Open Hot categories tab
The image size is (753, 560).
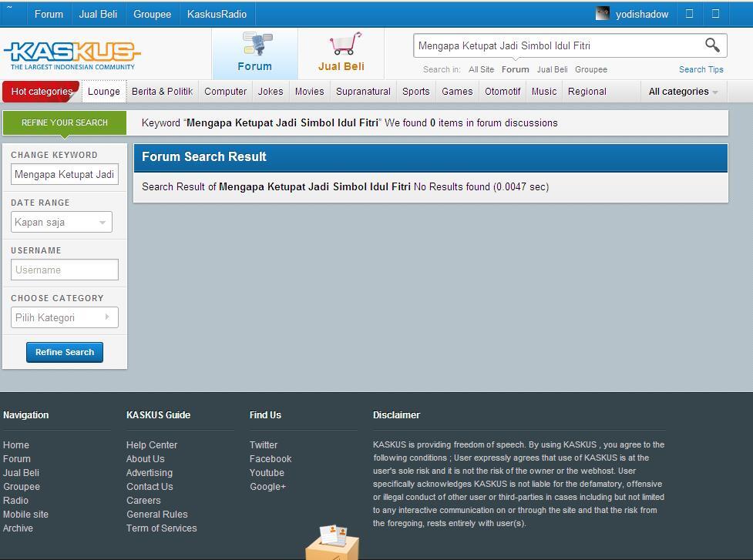click(42, 91)
